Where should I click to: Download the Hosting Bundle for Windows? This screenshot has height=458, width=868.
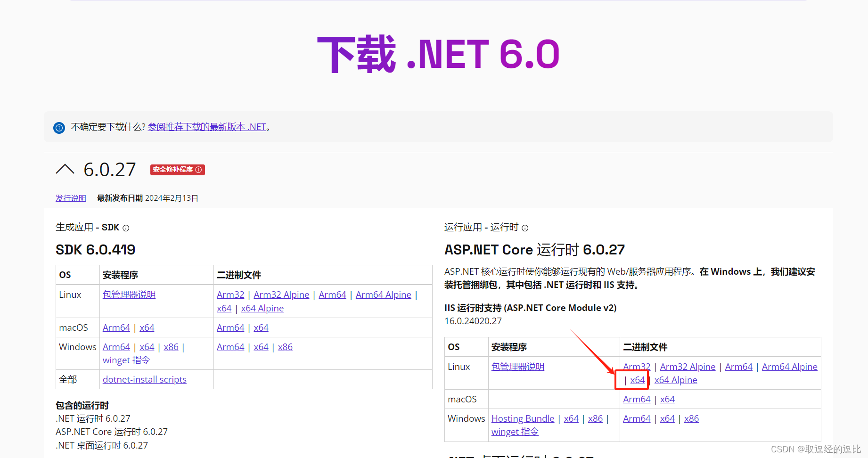(x=523, y=418)
